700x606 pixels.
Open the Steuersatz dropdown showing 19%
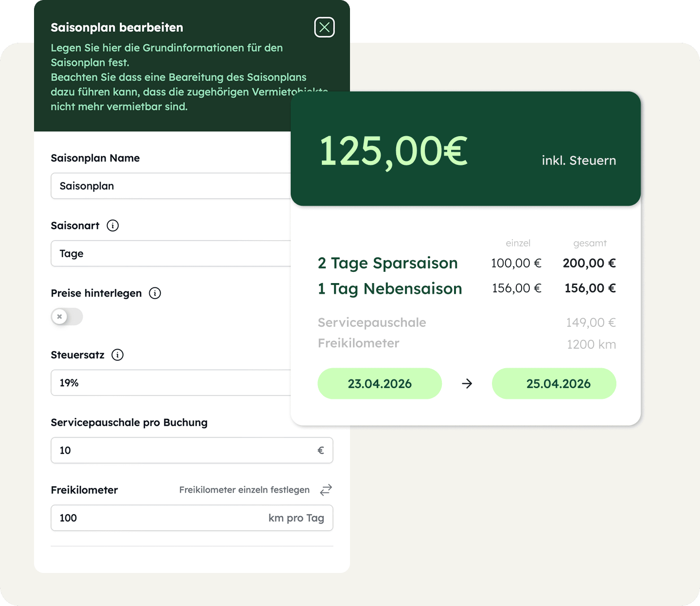click(x=170, y=383)
